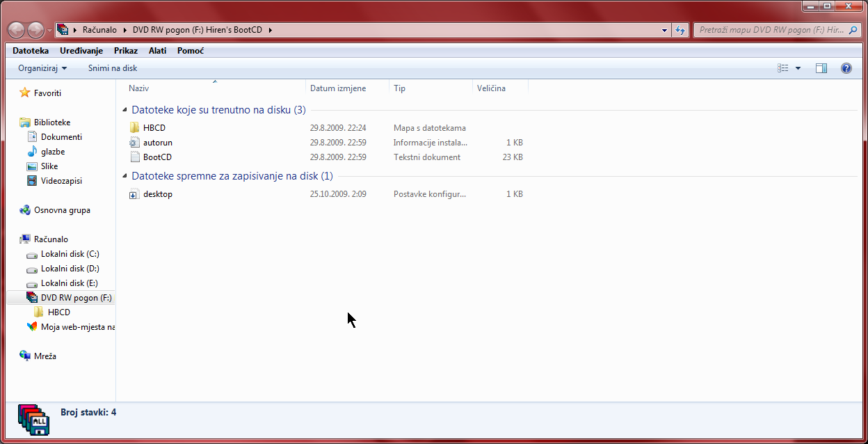The width and height of the screenshot is (868, 444).
Task: Open the Organiziraj dropdown menu
Action: pyautogui.click(x=42, y=68)
